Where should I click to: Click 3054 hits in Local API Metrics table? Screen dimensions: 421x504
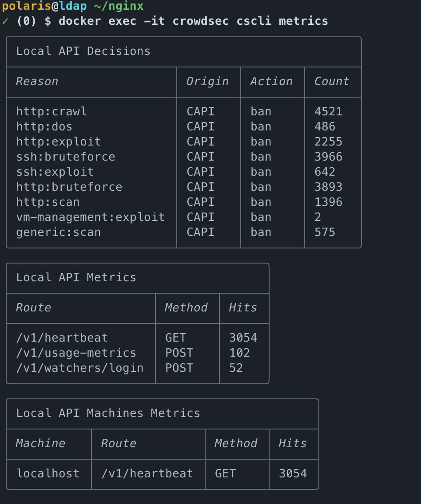[243, 338]
